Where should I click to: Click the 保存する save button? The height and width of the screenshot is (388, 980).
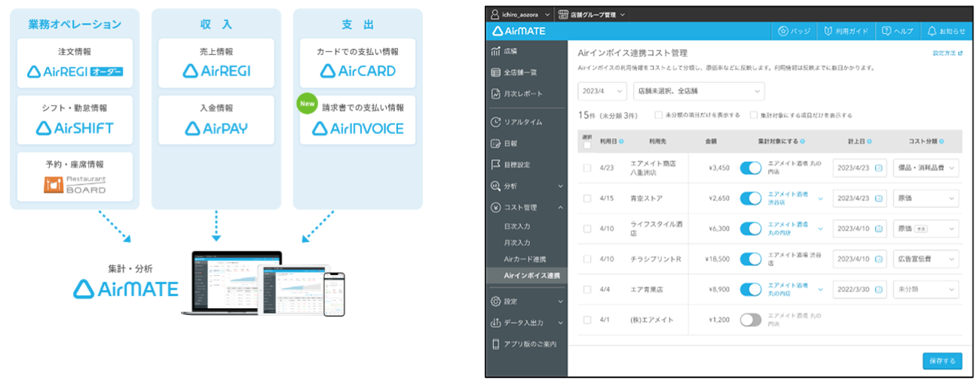point(942,361)
